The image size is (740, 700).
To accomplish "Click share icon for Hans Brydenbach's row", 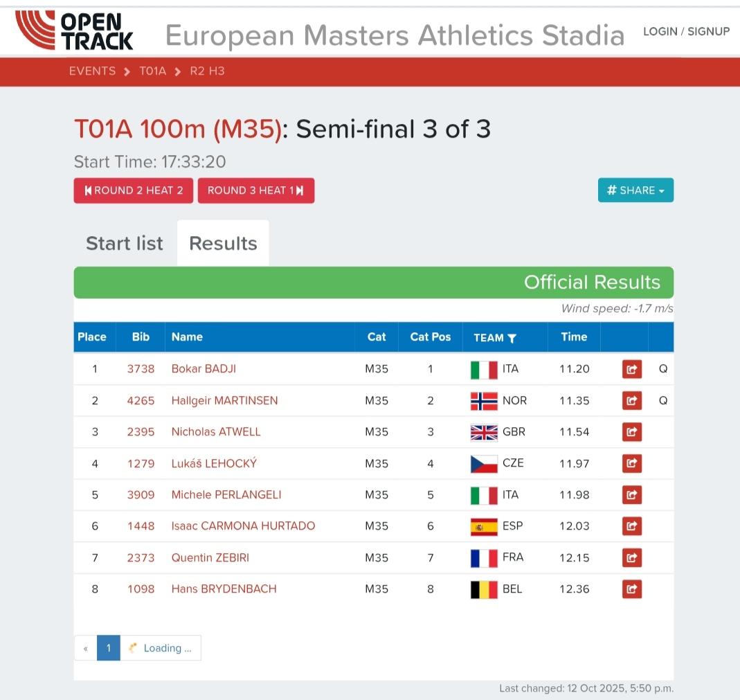I will (631, 589).
